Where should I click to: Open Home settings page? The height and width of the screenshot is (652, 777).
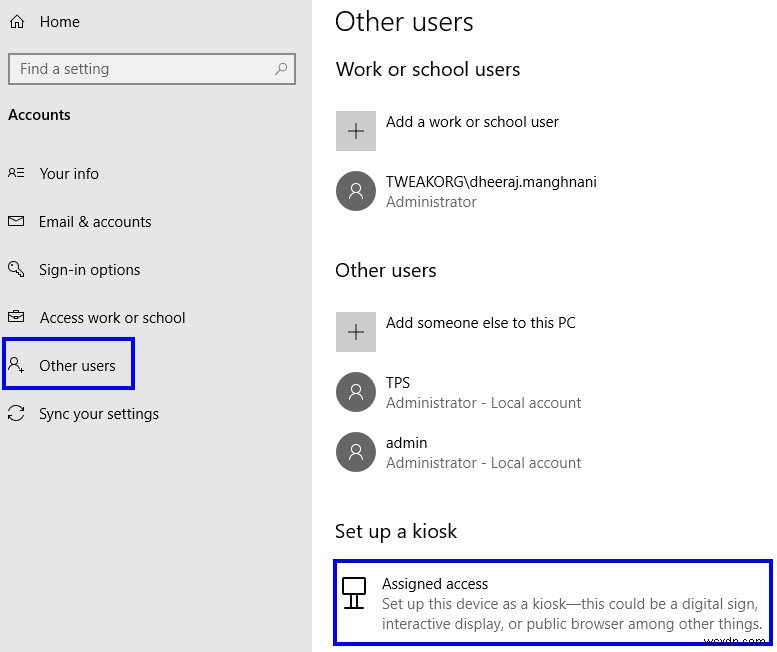tap(59, 22)
